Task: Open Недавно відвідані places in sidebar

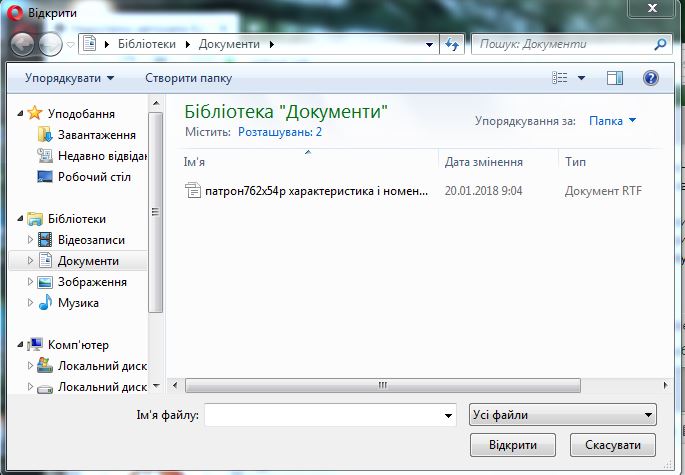Action: 103,156
